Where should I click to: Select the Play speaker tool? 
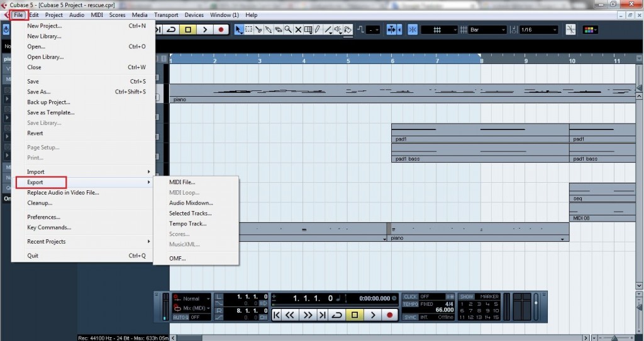click(338, 30)
